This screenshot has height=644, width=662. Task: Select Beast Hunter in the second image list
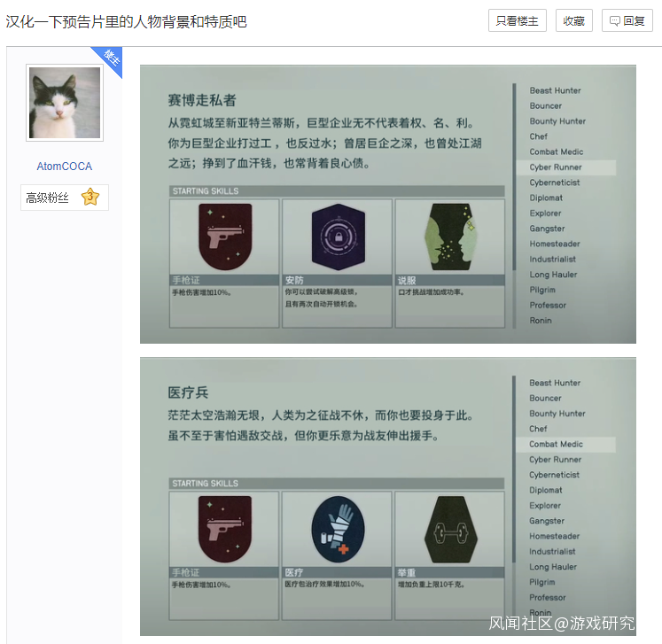click(555, 383)
